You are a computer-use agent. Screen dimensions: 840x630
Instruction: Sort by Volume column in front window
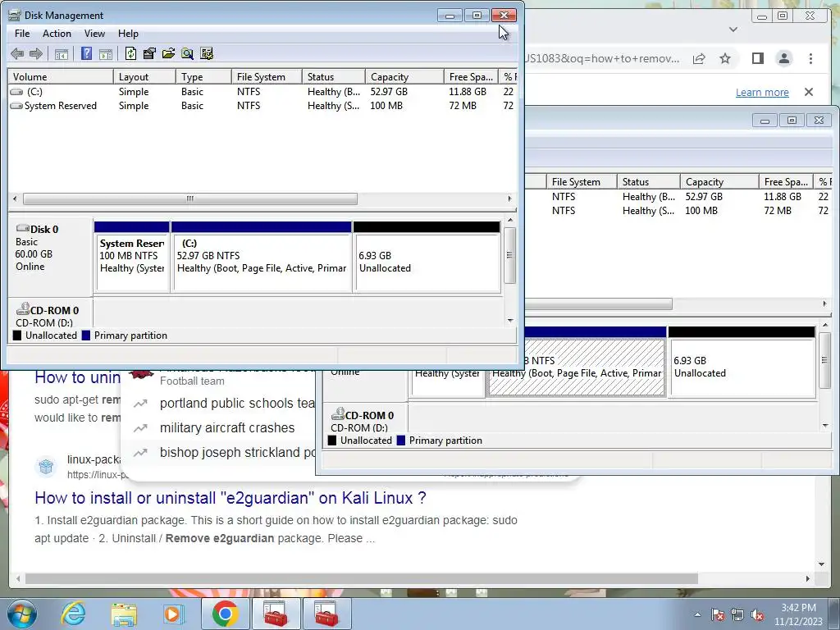[x=61, y=76]
